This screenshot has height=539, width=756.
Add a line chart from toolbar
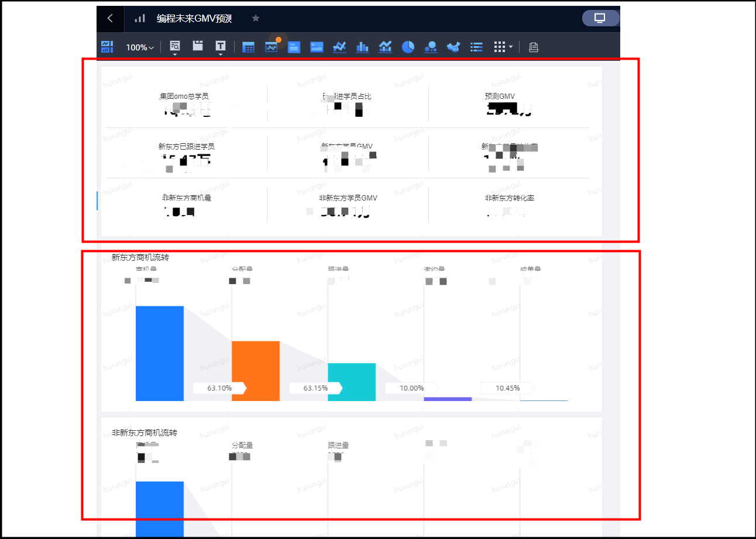coord(339,47)
